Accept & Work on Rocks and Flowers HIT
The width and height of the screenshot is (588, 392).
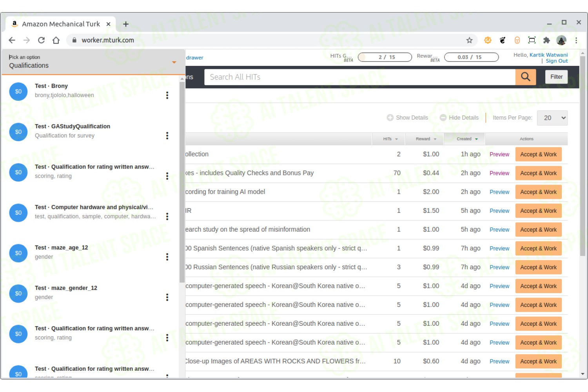[538, 361]
